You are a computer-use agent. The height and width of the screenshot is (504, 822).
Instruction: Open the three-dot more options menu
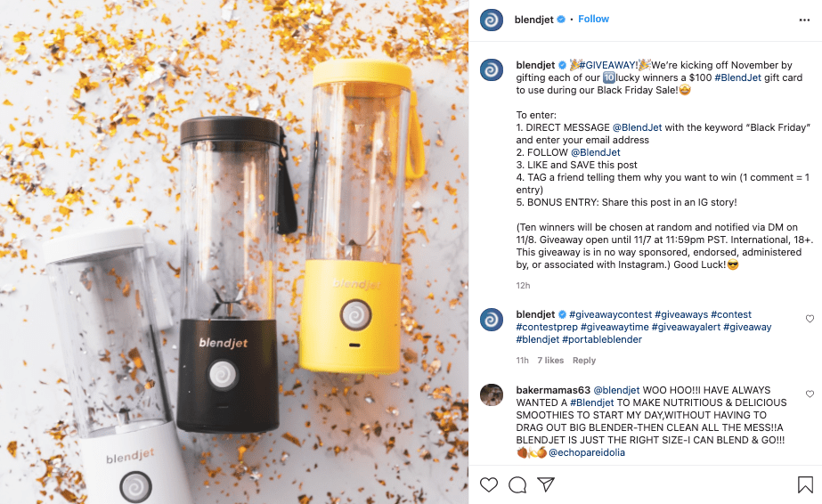tap(804, 20)
